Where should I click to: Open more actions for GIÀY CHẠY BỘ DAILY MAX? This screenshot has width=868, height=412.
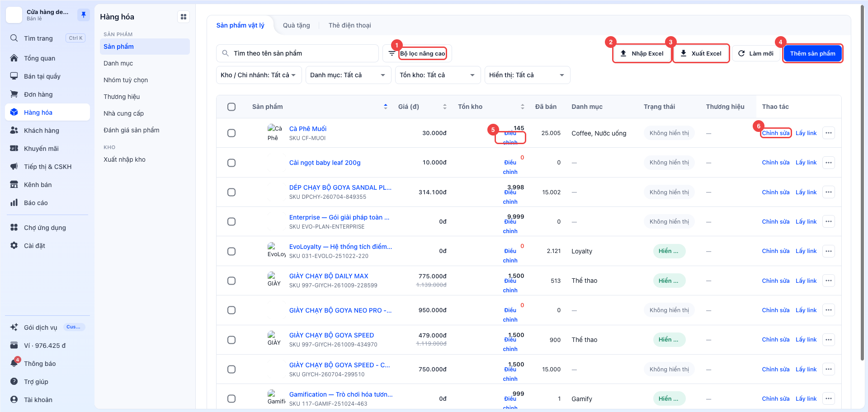click(x=828, y=281)
